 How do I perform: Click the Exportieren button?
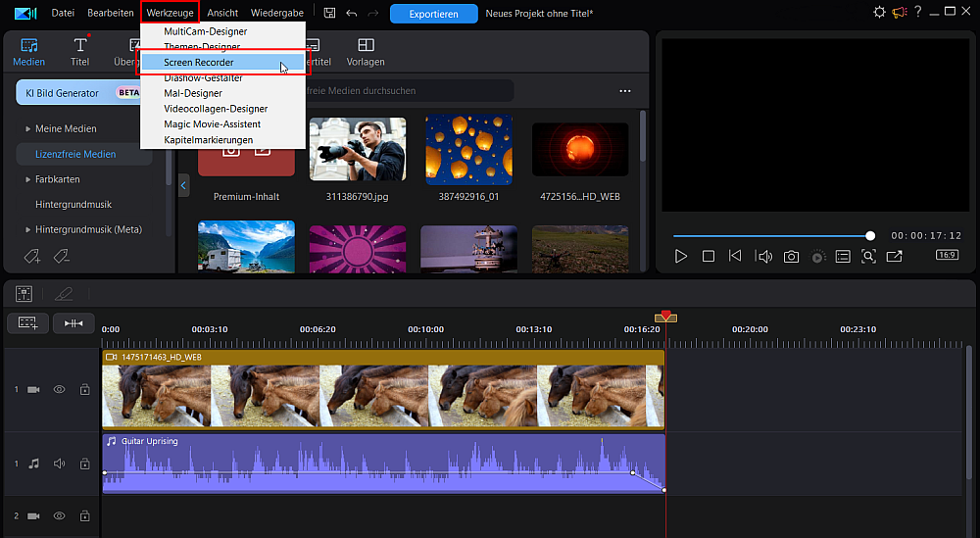434,13
